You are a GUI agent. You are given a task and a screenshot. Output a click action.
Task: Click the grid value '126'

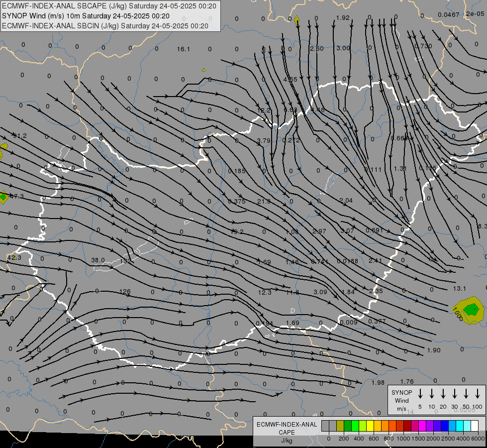tap(125, 292)
